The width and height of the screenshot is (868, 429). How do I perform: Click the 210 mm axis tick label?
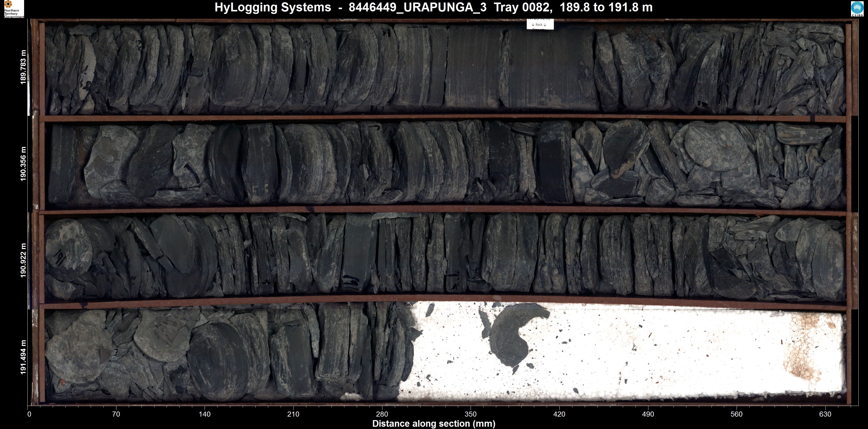(x=293, y=414)
